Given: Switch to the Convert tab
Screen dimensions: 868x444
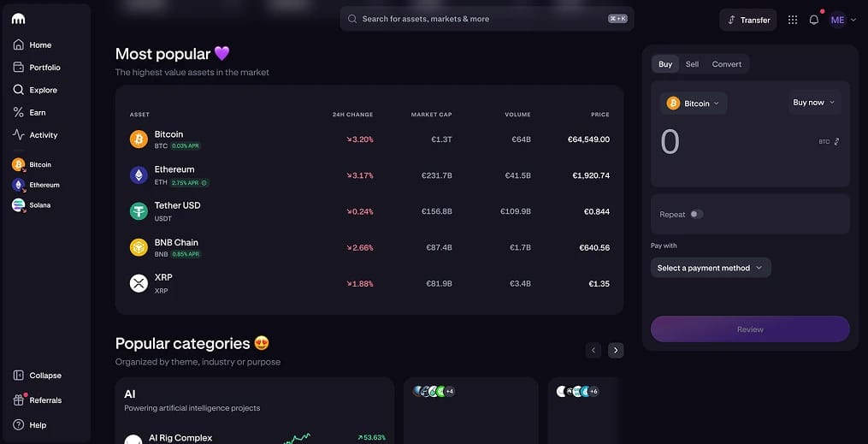Looking at the screenshot, I should point(726,64).
